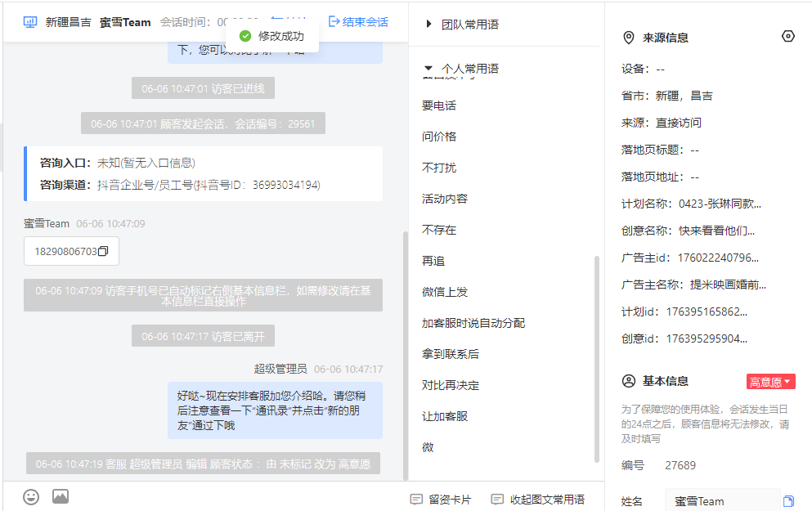Click the 好哒~现在安排客服 message bubble
Screen dimensions: 812x511
point(275,410)
